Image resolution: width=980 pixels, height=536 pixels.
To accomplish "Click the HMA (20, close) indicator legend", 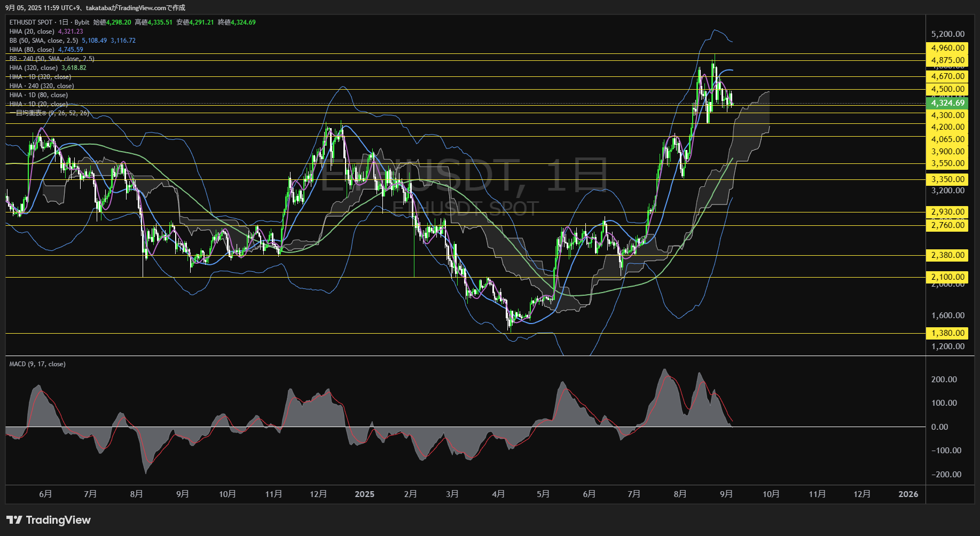I will click(x=32, y=31).
